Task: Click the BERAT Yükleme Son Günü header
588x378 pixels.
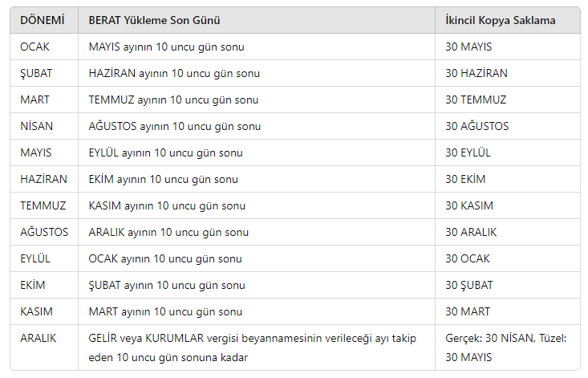Action: (257, 20)
